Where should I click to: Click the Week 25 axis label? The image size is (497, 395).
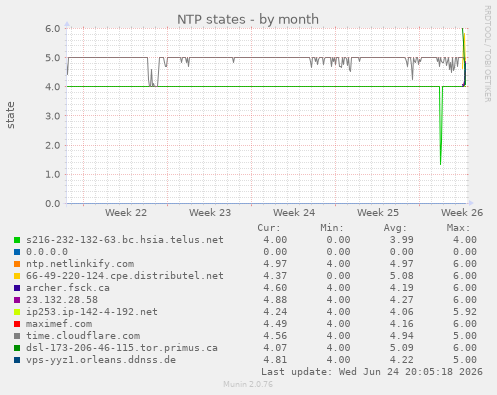378,213
